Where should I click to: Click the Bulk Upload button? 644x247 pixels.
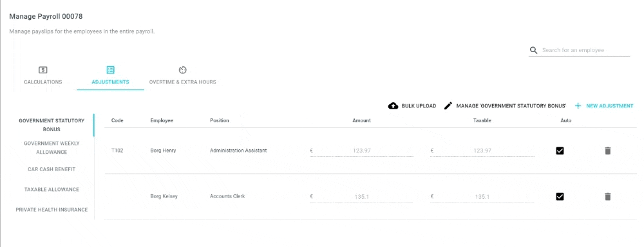pyautogui.click(x=412, y=106)
